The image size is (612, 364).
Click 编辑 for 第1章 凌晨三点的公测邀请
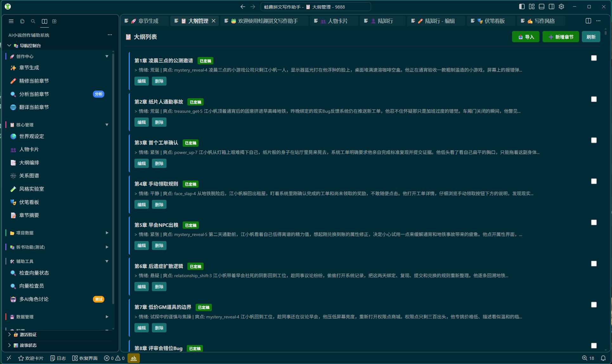pos(141,81)
